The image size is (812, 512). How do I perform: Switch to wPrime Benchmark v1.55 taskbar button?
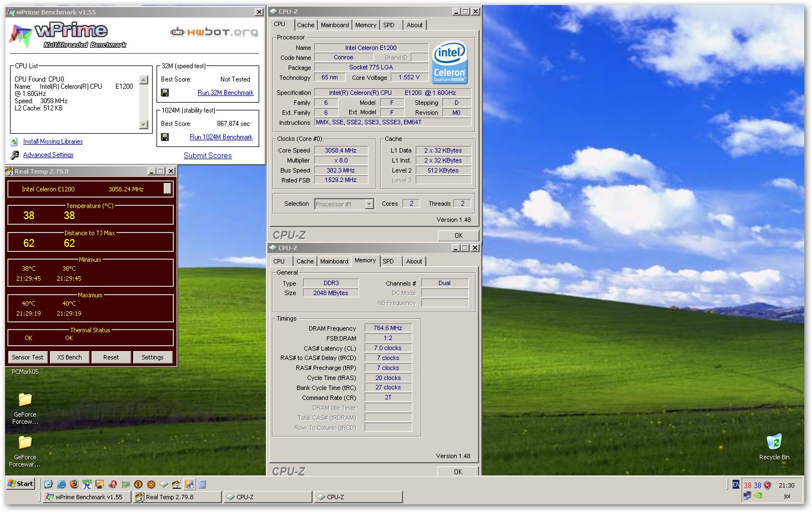click(x=87, y=497)
